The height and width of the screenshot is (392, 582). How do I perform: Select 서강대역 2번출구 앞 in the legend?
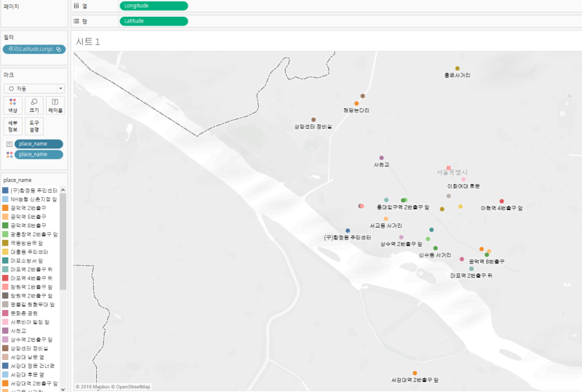(34, 383)
